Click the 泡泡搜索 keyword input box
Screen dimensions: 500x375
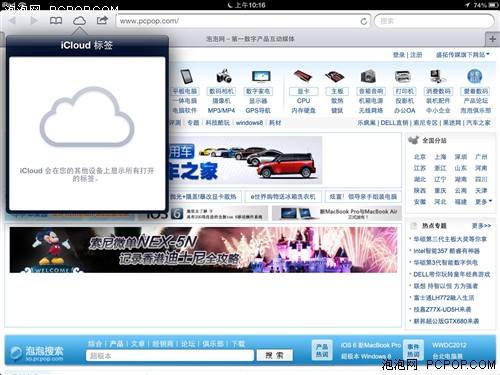coord(170,356)
